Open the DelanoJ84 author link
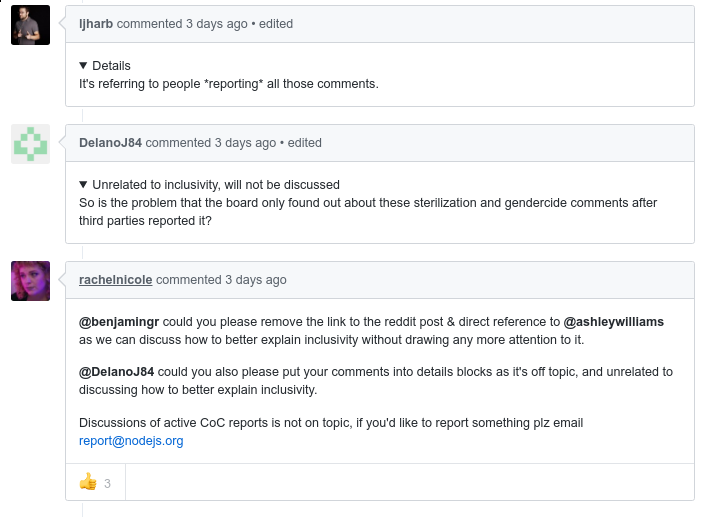This screenshot has height=517, width=710. tap(110, 143)
